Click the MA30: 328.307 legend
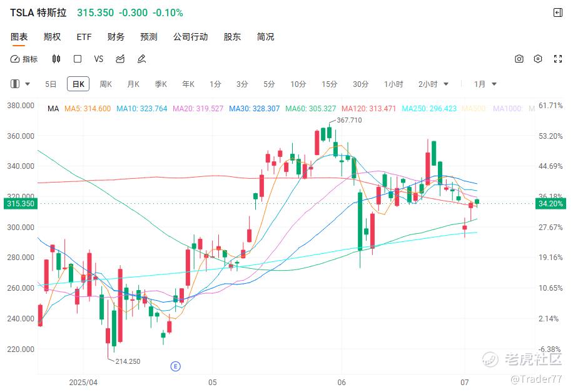The image size is (573, 392). click(x=255, y=109)
